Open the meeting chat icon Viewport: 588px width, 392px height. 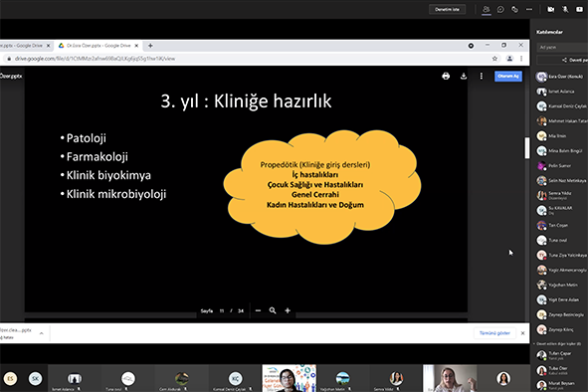[x=500, y=9]
